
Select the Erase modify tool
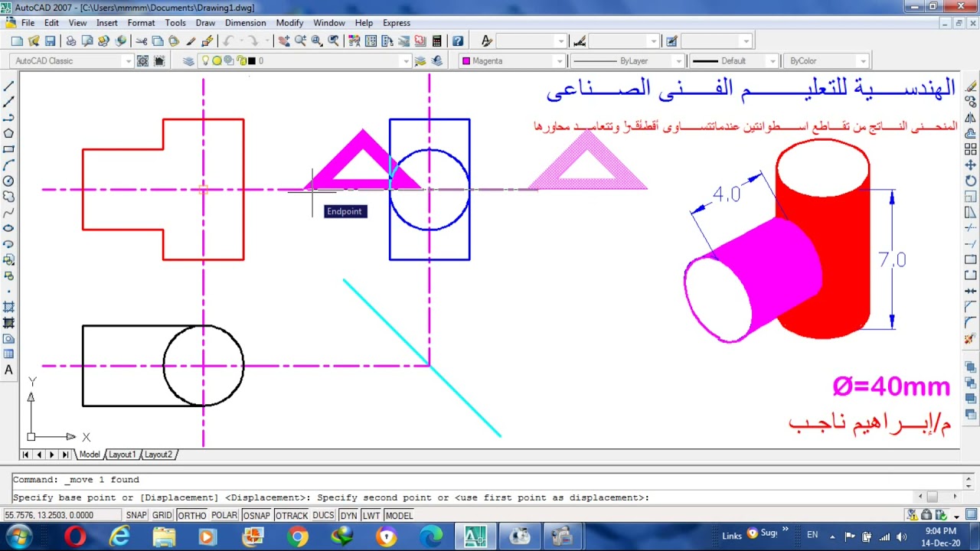(x=971, y=86)
